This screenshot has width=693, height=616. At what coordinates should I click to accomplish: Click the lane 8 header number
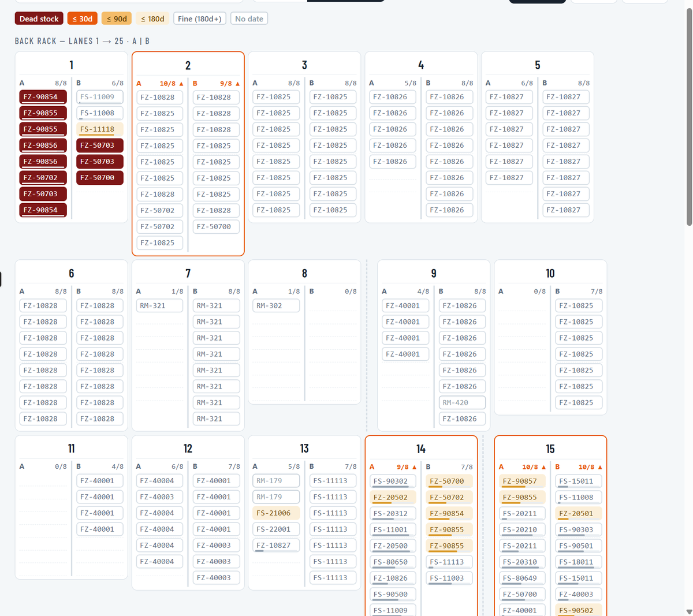[x=304, y=273]
